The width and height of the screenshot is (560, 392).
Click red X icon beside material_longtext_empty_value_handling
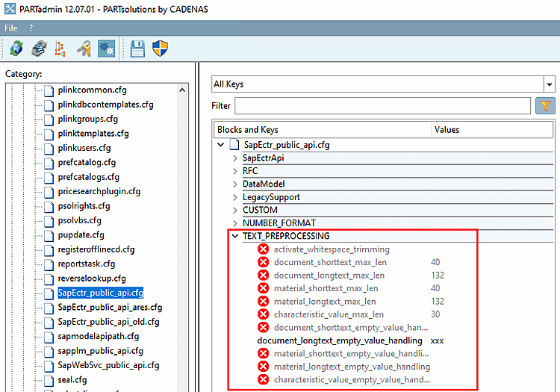(x=264, y=367)
